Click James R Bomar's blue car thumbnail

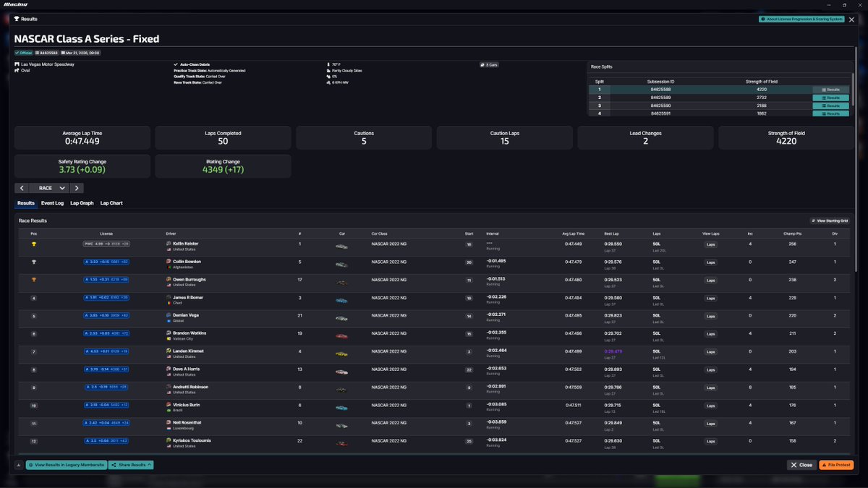tap(341, 300)
